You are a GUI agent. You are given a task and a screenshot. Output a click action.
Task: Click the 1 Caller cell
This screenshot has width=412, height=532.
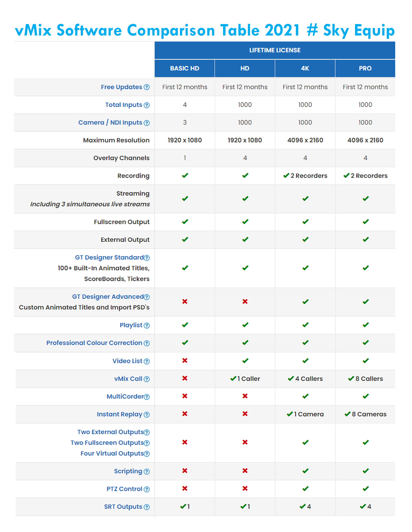(245, 379)
